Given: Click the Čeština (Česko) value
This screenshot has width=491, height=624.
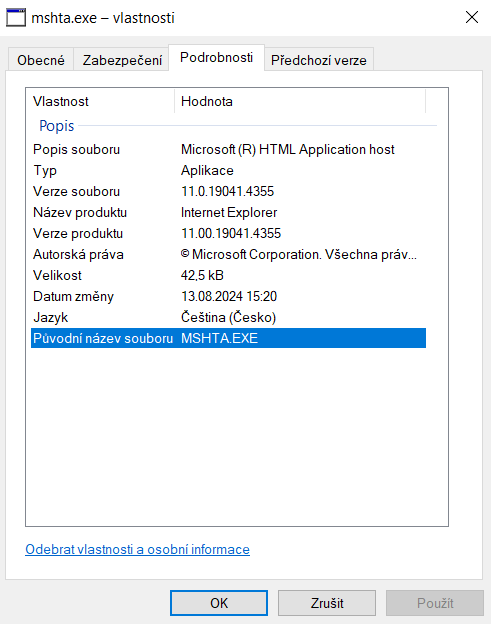Looking at the screenshot, I should tap(228, 318).
